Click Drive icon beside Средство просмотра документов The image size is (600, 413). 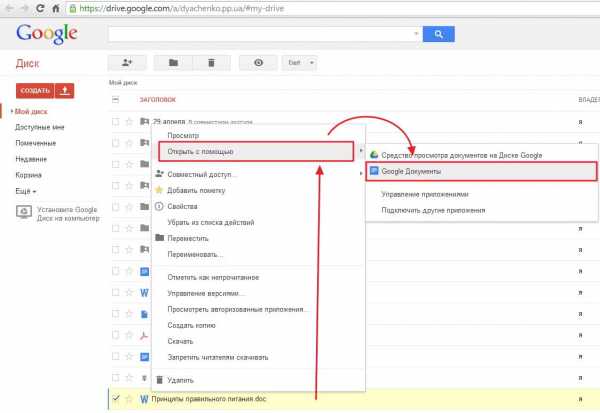[x=374, y=155]
